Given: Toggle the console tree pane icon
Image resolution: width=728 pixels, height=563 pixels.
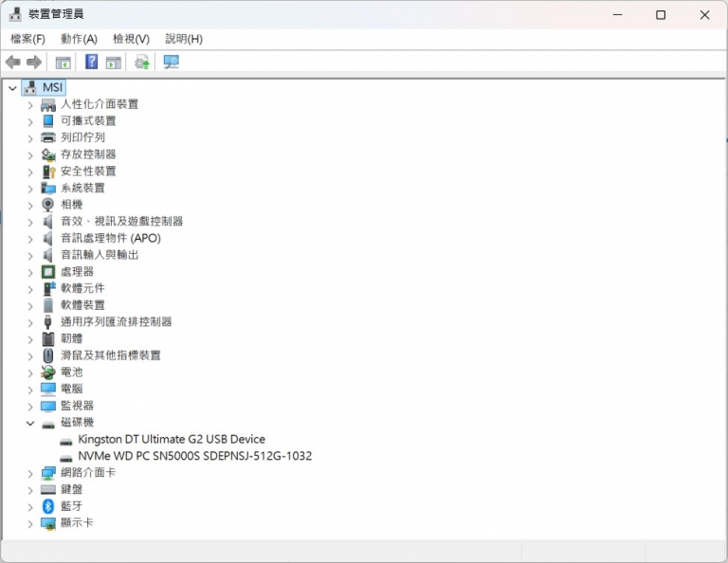Looking at the screenshot, I should coord(64,63).
